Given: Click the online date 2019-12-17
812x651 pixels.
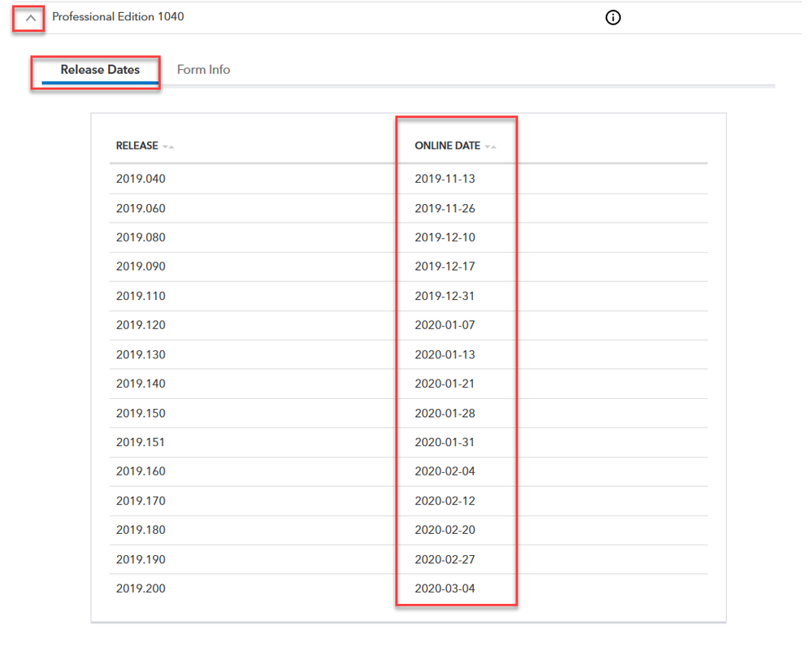Looking at the screenshot, I should click(x=445, y=267).
